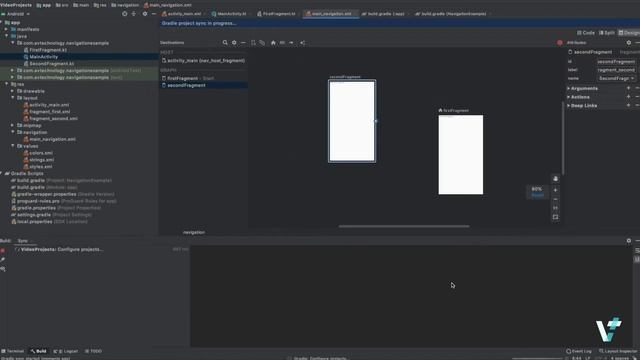Collapse all in project panel
640x360 pixels.
click(x=133, y=14)
